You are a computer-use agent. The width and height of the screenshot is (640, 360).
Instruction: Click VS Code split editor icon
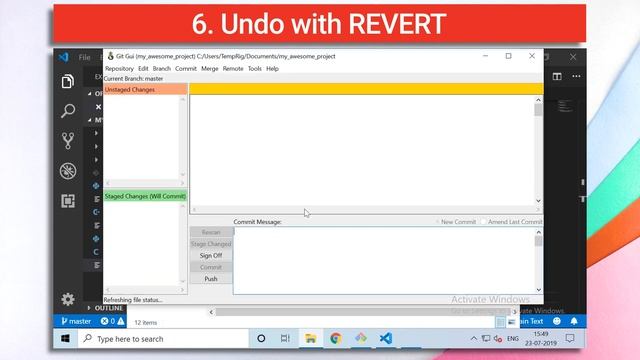click(x=557, y=76)
